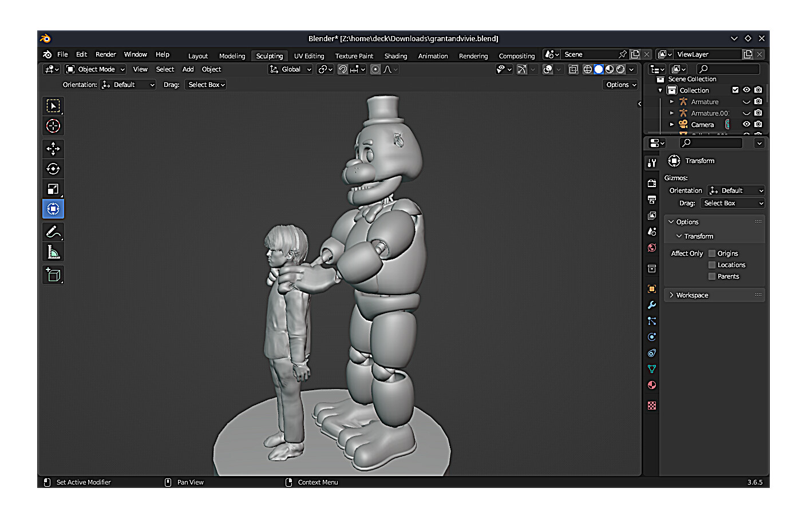Open the World properties tab

click(x=651, y=248)
